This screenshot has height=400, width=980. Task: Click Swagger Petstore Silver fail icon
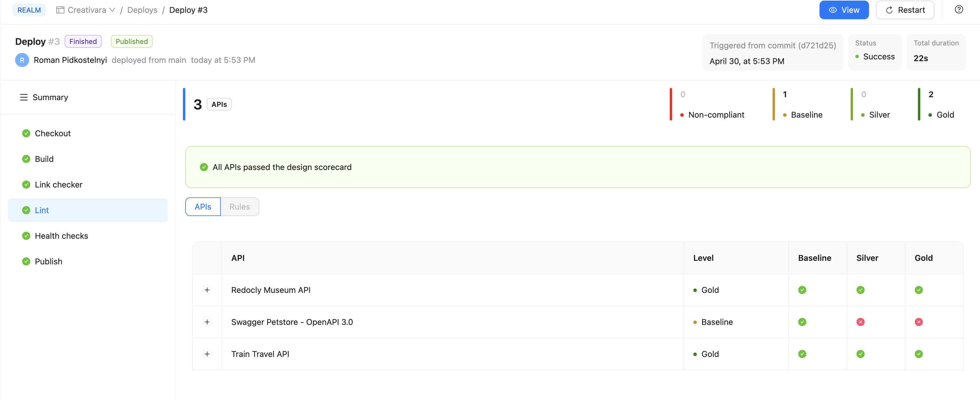pyautogui.click(x=860, y=322)
